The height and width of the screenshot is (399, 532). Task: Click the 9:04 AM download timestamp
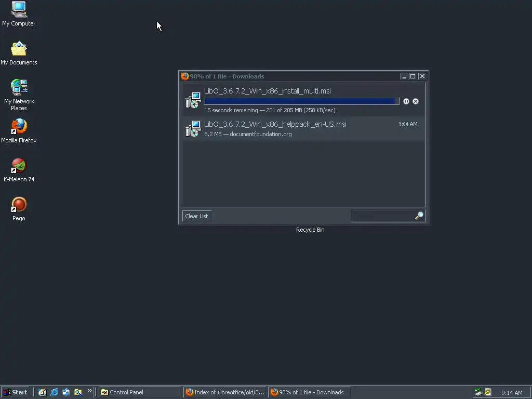(408, 124)
